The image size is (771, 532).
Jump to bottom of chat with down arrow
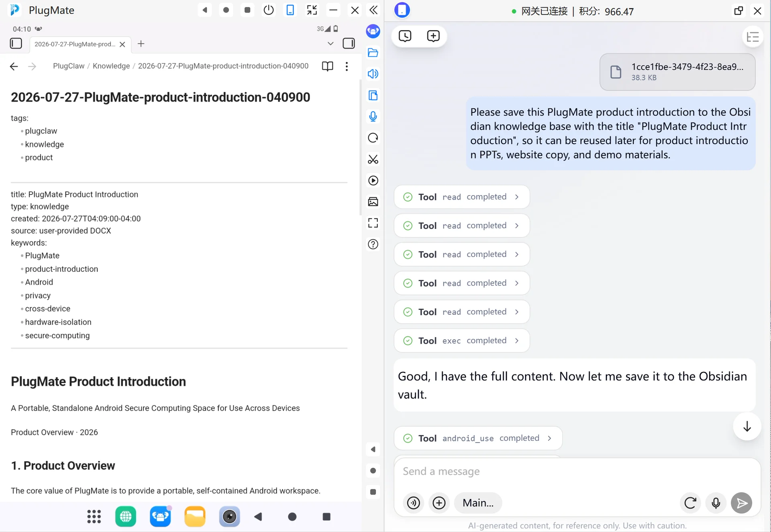coord(747,426)
